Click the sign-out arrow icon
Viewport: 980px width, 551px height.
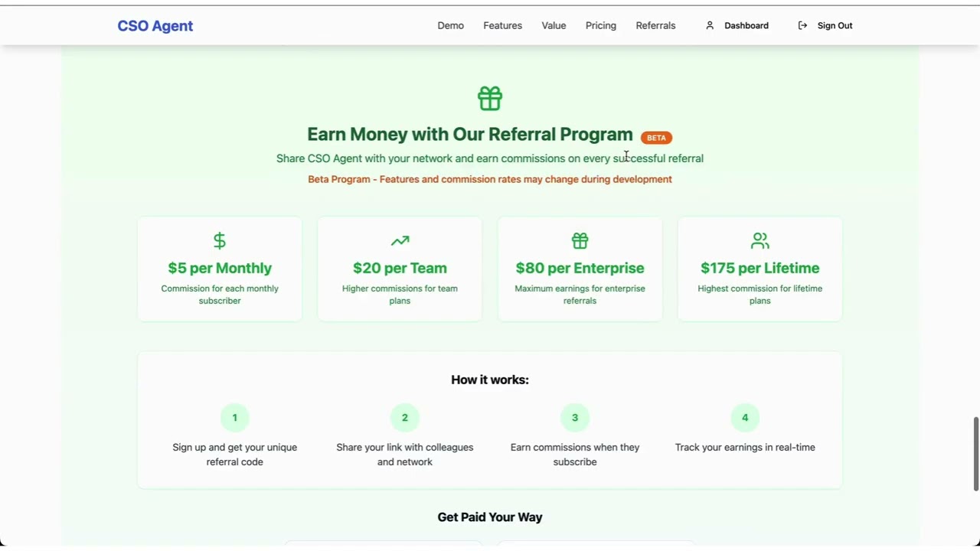pos(802,26)
